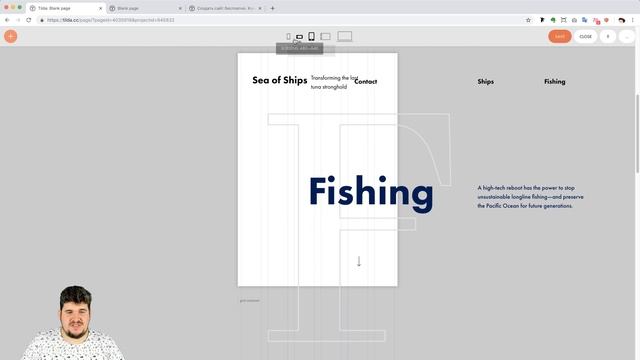Close the third browser tab
The image size is (640, 360).
pyautogui.click(x=260, y=8)
